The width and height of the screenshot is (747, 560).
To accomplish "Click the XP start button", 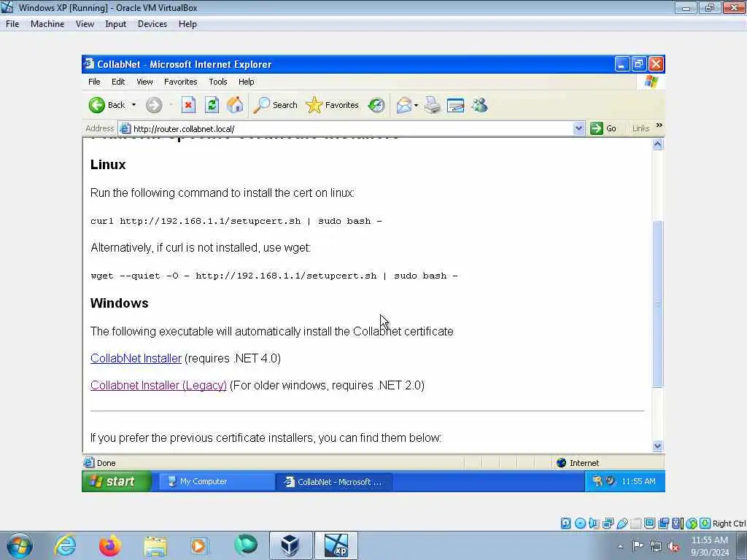I will pos(117,481).
